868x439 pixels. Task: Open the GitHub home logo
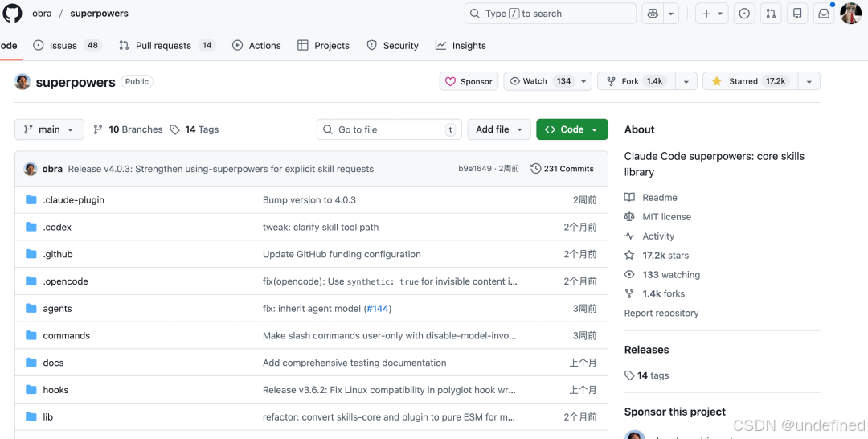[12, 13]
